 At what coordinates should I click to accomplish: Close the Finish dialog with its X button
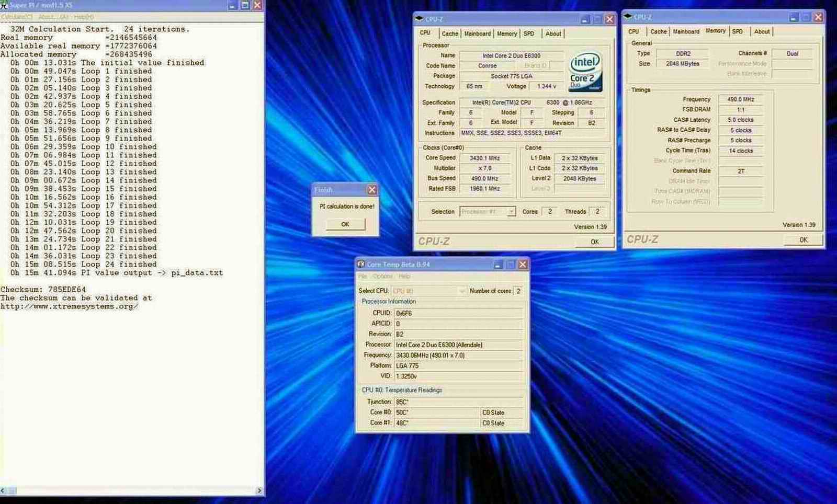[372, 190]
